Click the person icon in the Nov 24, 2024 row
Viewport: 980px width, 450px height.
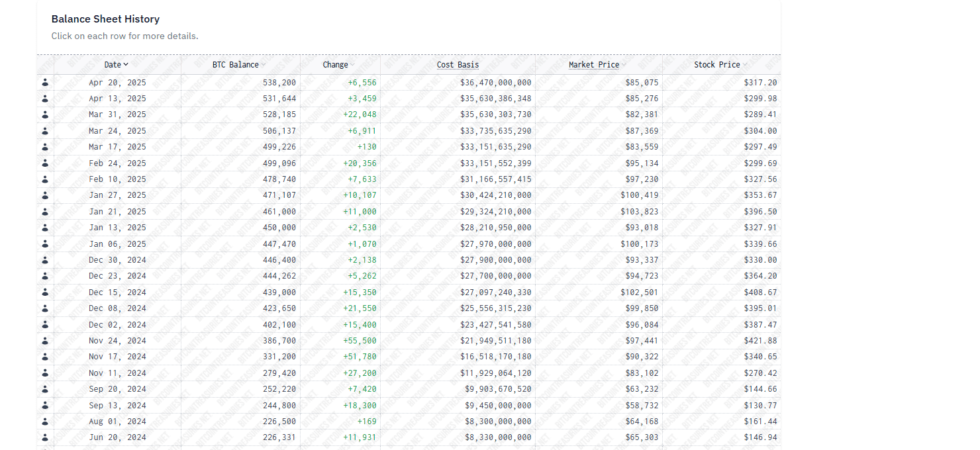point(45,341)
